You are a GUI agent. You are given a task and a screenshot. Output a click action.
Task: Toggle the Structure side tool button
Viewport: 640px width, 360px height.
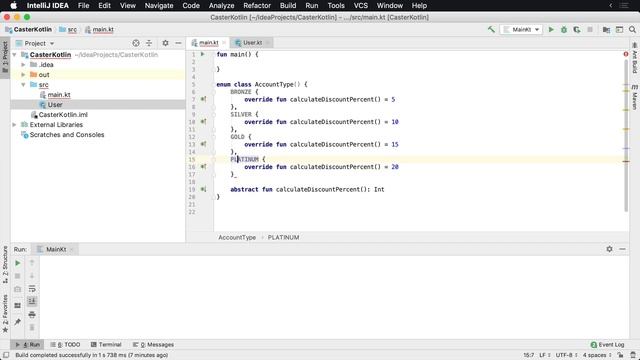tap(5, 264)
